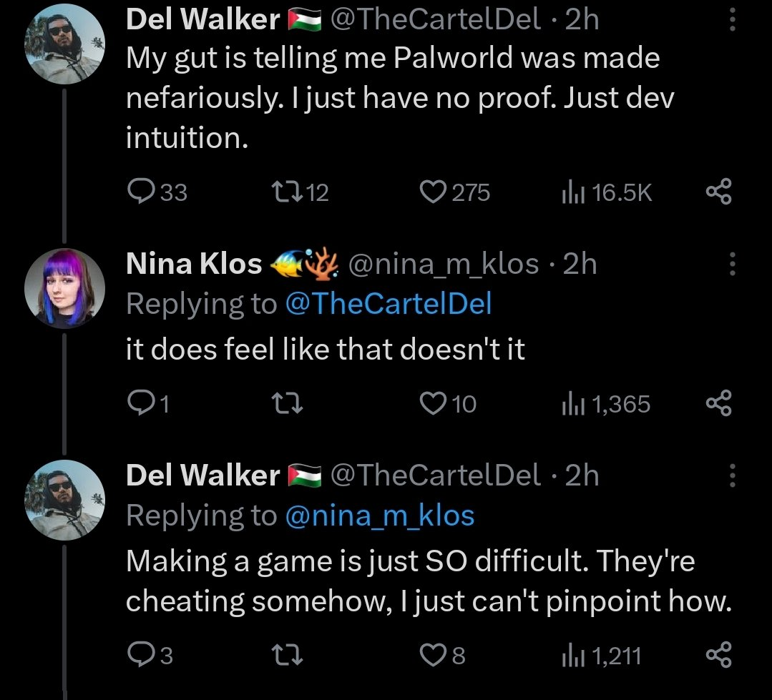Open more options on Nina's reply
Viewport: 772px width, 700px height.
point(731,265)
